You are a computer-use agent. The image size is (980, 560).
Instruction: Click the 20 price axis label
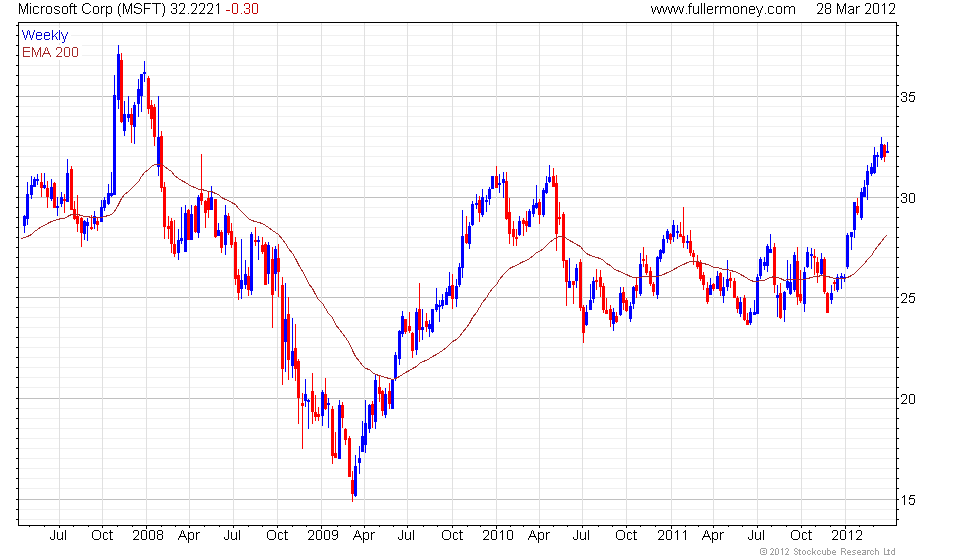pos(908,399)
